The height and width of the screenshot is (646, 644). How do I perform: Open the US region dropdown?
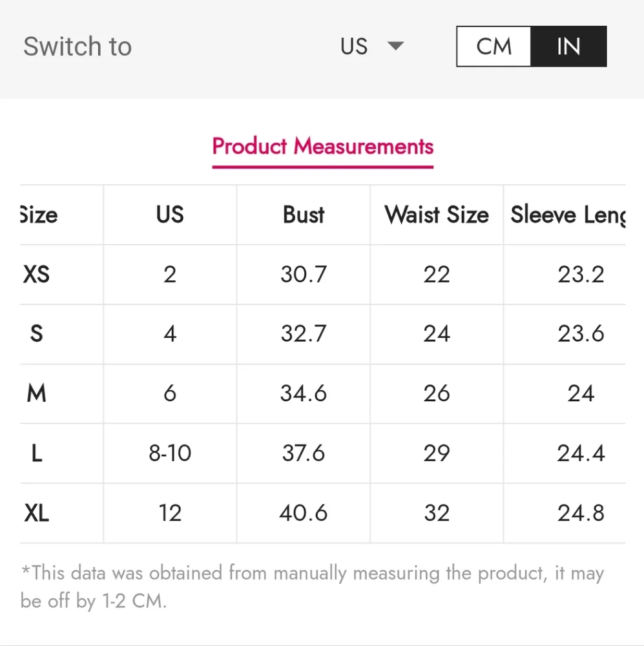click(x=371, y=46)
